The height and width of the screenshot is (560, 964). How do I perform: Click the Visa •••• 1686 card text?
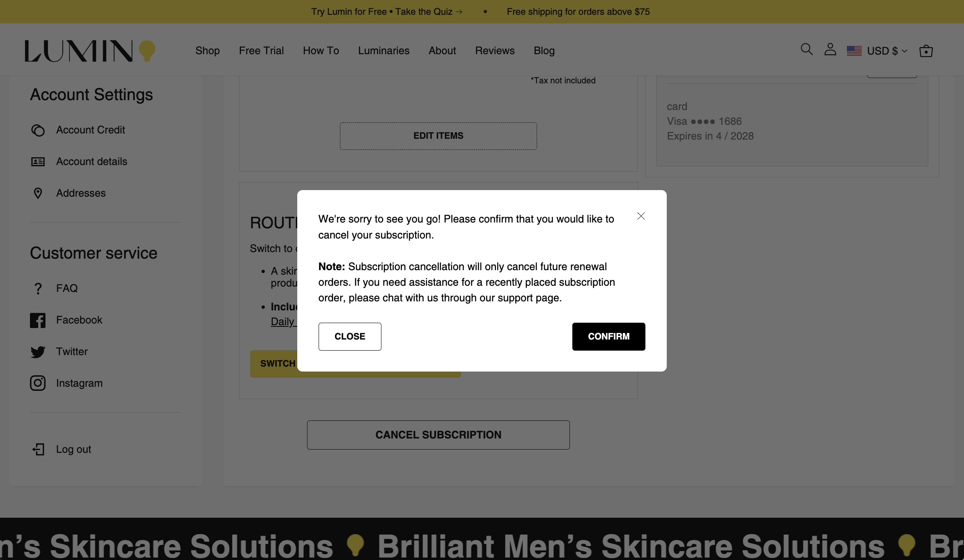coord(704,122)
